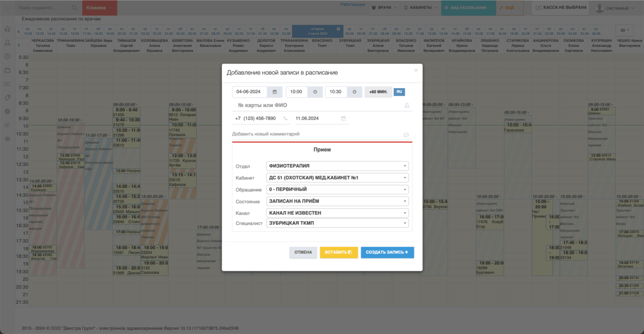Click the phone handset icon beside the phone number
This screenshot has height=334, width=644.
click(286, 118)
